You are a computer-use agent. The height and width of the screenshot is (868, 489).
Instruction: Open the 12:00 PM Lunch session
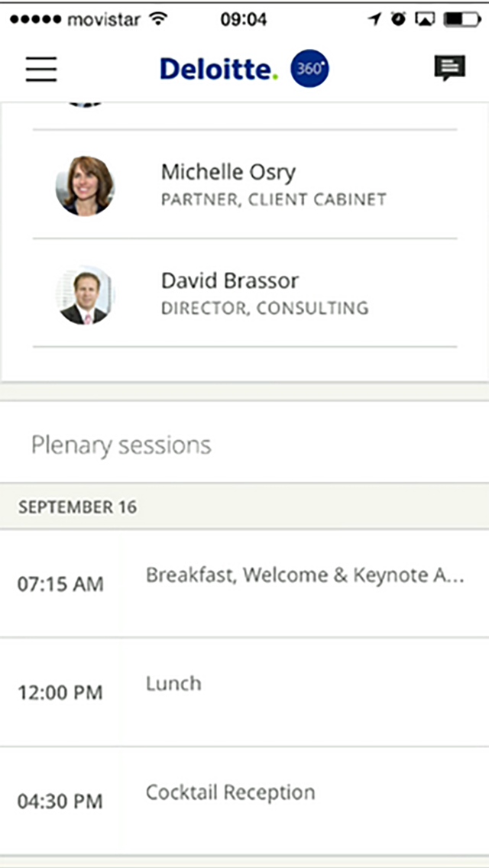click(244, 692)
